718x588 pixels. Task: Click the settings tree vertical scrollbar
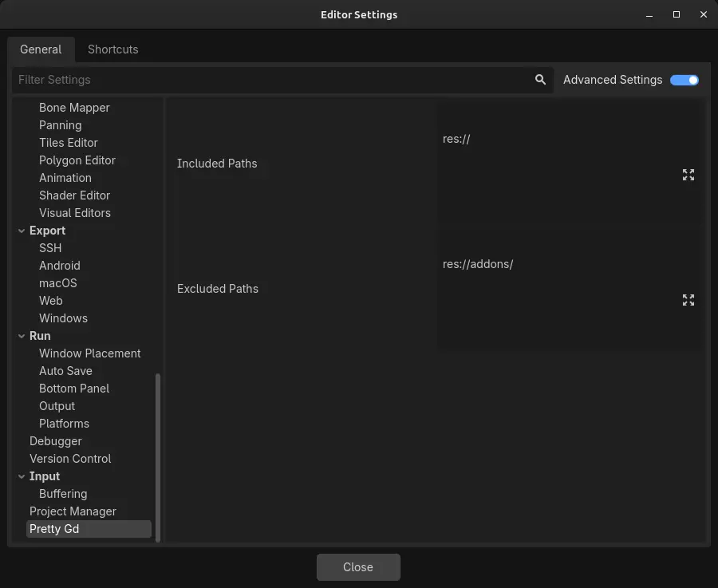click(x=158, y=456)
